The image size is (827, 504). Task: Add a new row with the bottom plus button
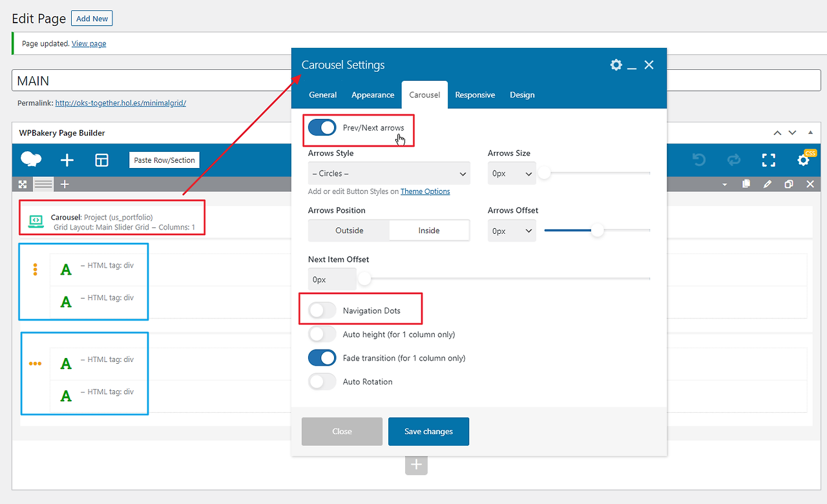[416, 464]
